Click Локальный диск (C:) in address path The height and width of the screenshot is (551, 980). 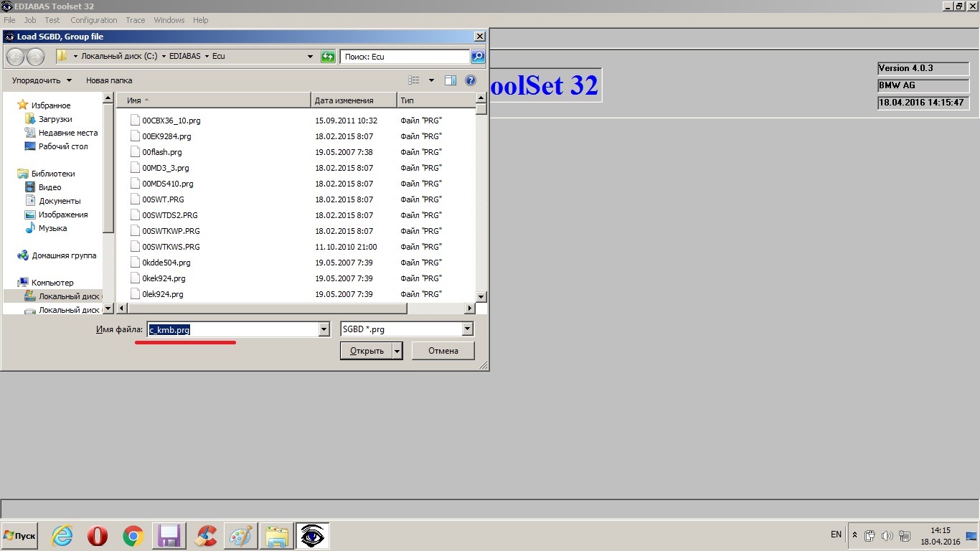tap(119, 56)
